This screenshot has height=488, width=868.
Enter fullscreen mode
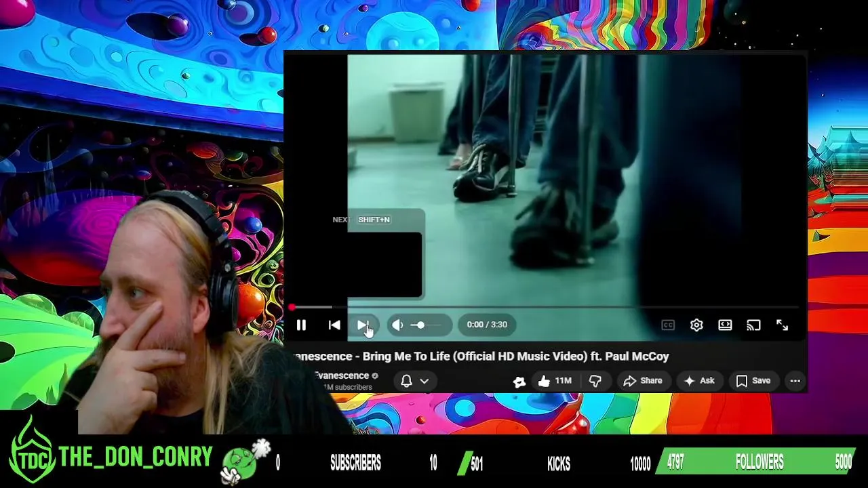(x=782, y=325)
